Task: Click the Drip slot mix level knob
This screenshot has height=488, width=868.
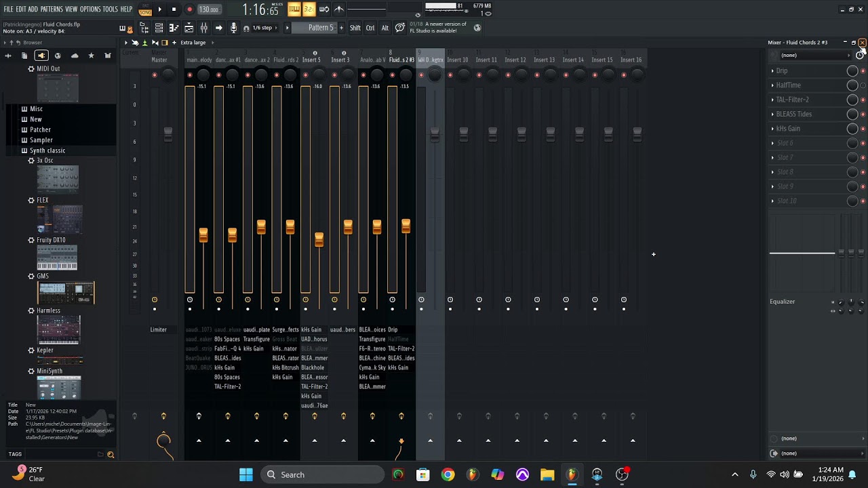Action: 852,70
